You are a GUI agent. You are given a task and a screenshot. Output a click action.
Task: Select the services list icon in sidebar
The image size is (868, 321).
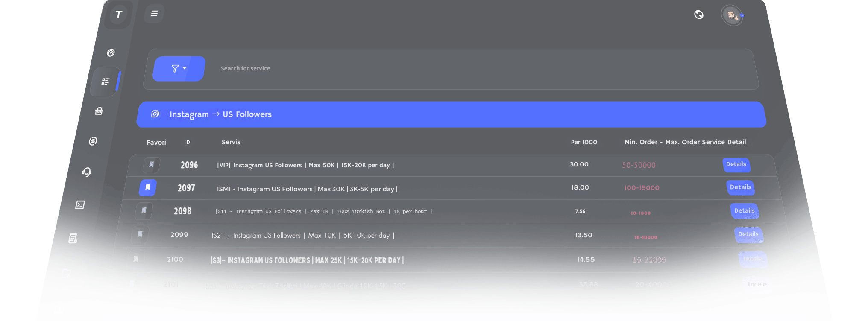[x=105, y=82]
